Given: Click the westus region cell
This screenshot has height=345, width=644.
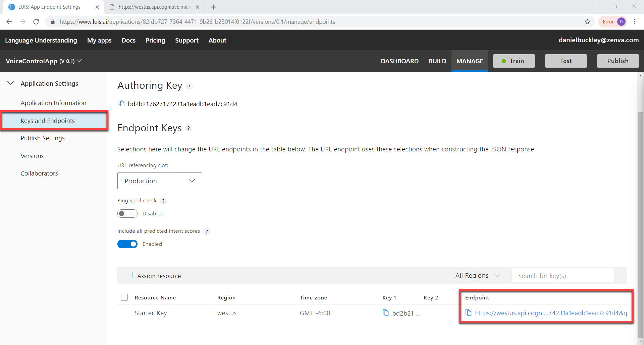Looking at the screenshot, I should tap(227, 313).
